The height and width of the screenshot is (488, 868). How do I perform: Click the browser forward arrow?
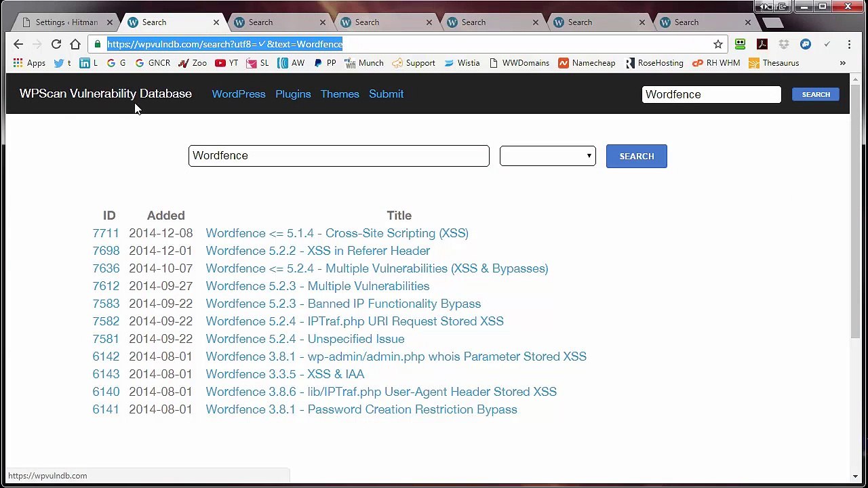(x=37, y=44)
